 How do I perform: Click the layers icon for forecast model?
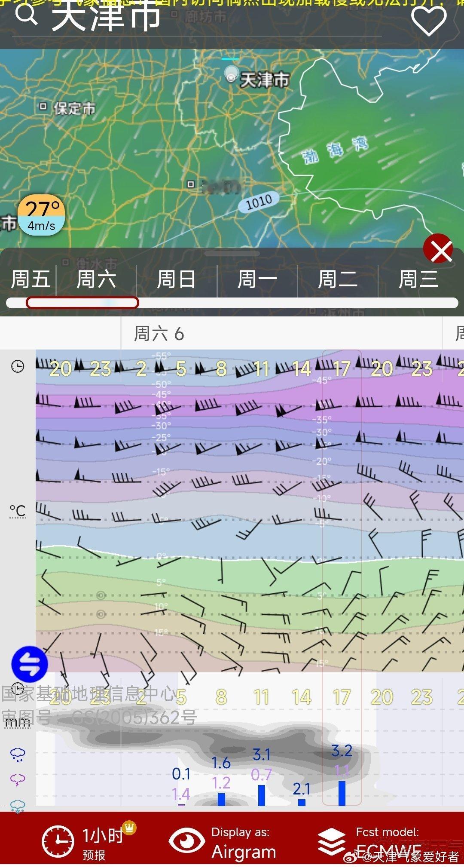tap(331, 841)
